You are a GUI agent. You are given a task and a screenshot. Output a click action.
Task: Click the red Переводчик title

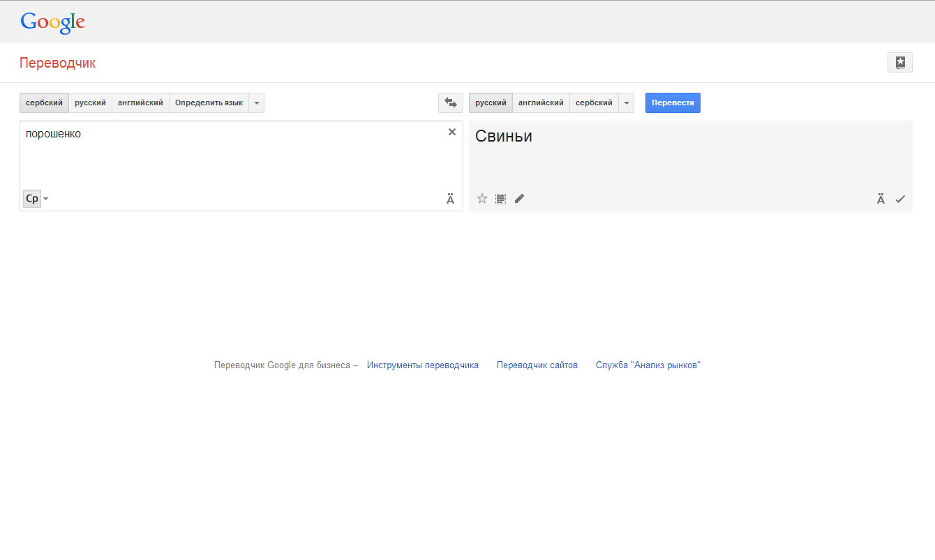point(58,63)
